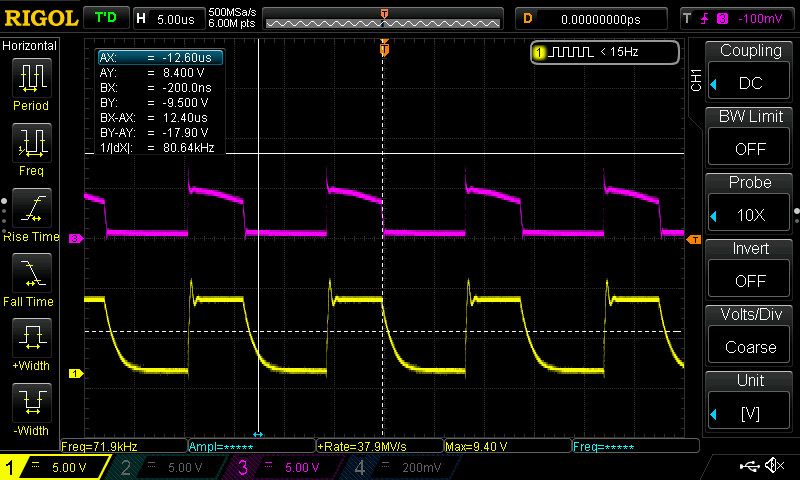Click the channel 1 ground level marker
The image size is (800, 480).
point(76,373)
